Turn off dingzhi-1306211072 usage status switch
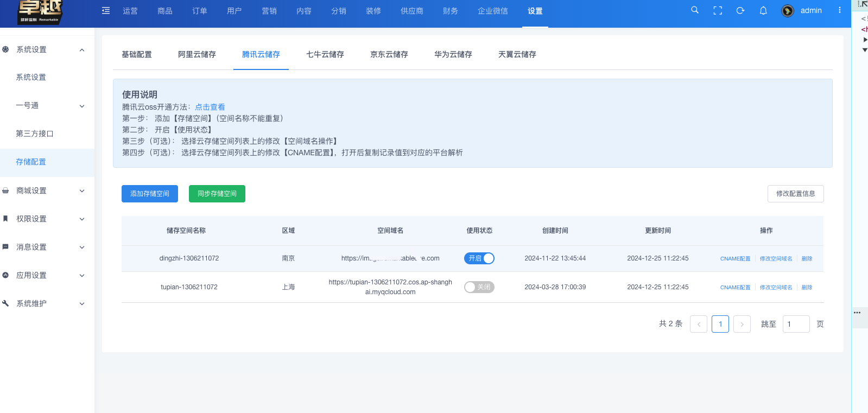 479,258
